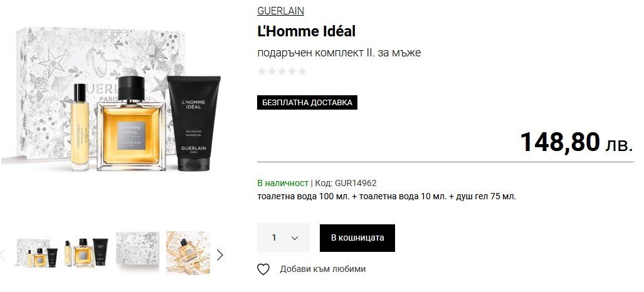Image resolution: width=644 pixels, height=292 pixels.
Task: Click the product code GUR14962
Action: click(x=356, y=183)
